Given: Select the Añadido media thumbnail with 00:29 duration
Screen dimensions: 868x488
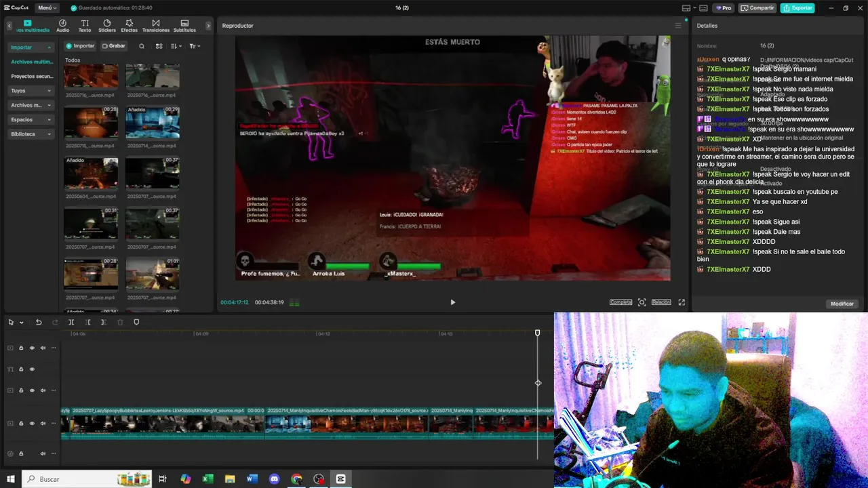Looking at the screenshot, I should click(152, 122).
